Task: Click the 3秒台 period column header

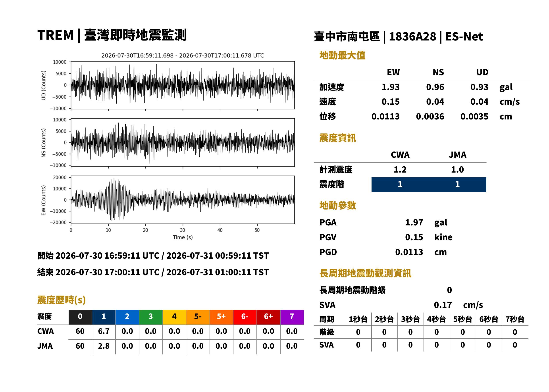Action: click(410, 319)
